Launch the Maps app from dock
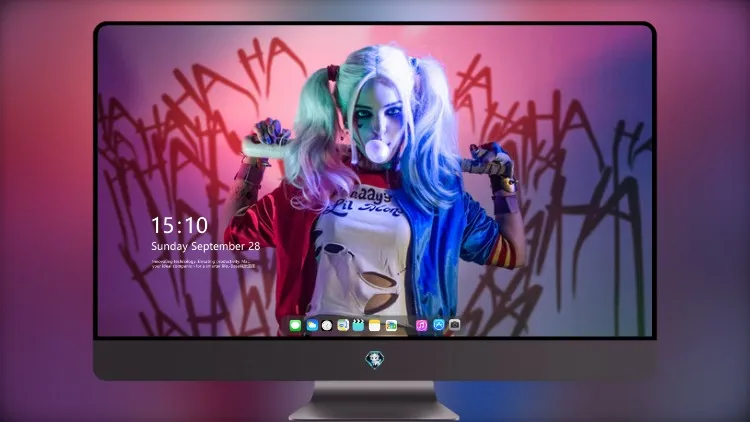Screen dimensions: 750x422 coord(343,325)
